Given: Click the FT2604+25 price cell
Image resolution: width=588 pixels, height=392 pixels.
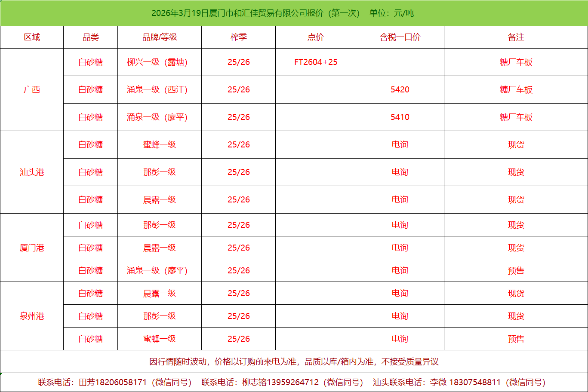Looking at the screenshot, I should click(316, 62).
